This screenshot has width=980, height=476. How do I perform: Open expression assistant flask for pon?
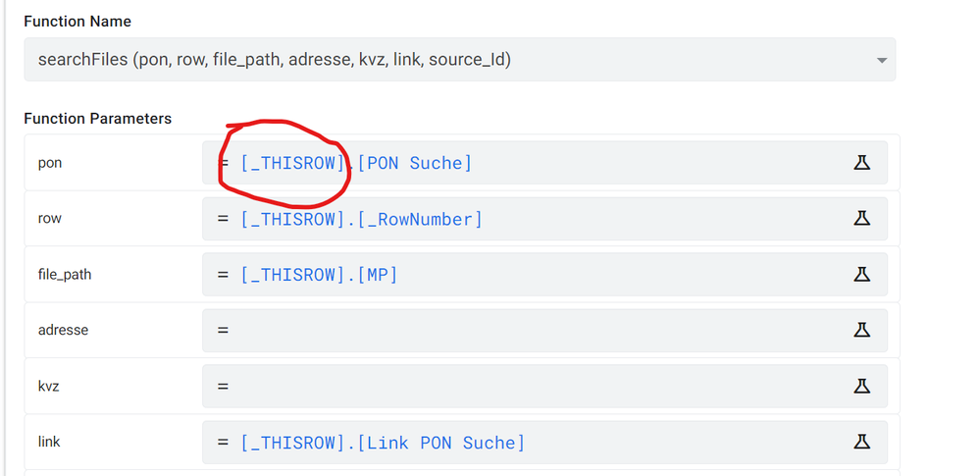862,163
